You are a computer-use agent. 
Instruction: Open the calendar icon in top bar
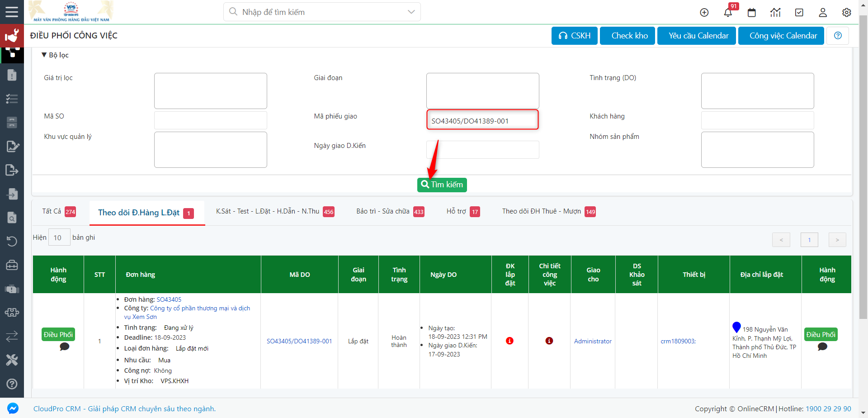[752, 13]
